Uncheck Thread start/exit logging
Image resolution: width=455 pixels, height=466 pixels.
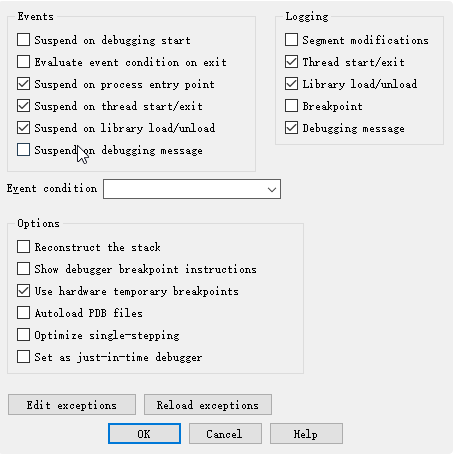(x=291, y=62)
